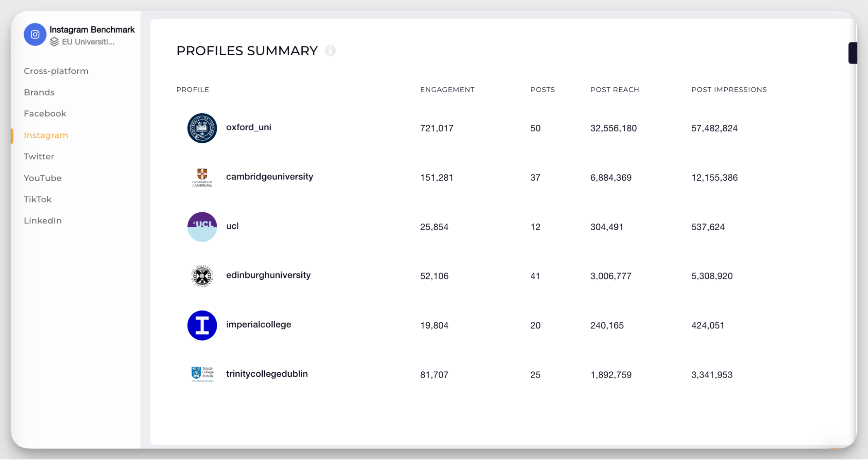Click the Instagram Benchmark title
The height and width of the screenshot is (460, 868).
tap(92, 30)
